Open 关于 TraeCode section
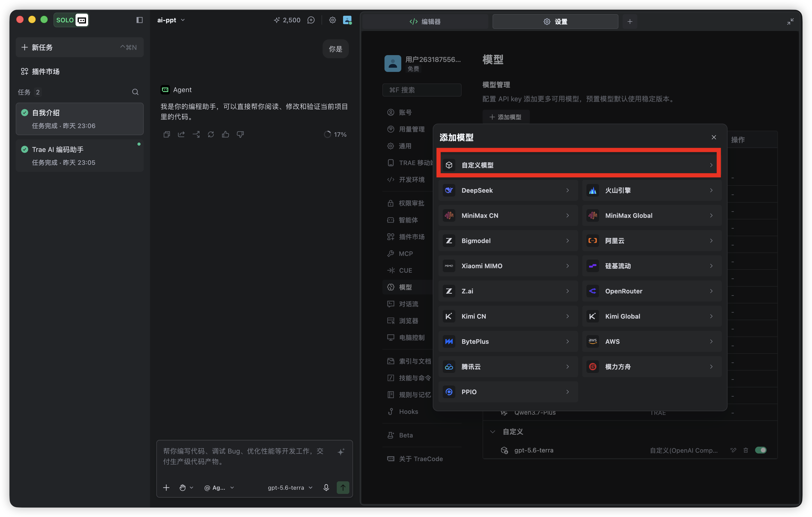The image size is (812, 517). pyautogui.click(x=415, y=459)
